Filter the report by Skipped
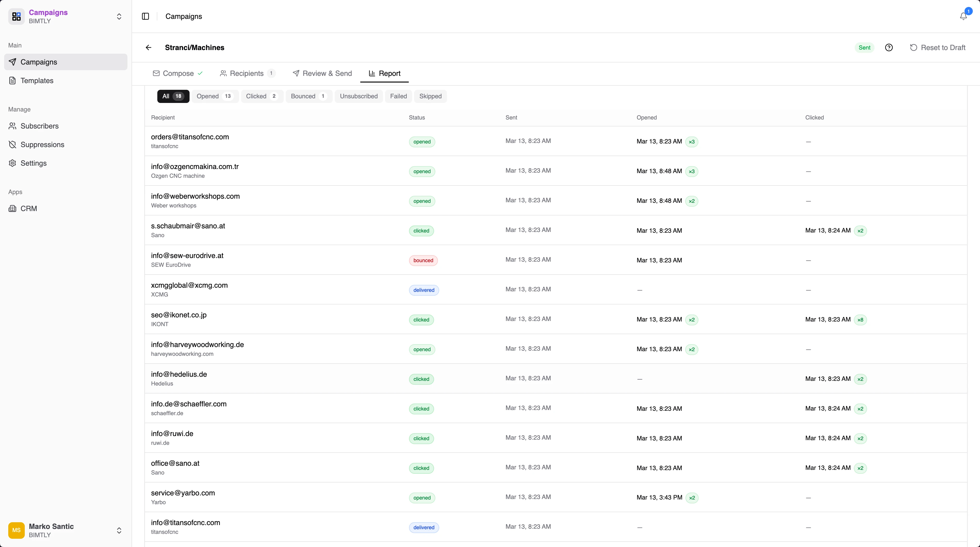 tap(430, 96)
